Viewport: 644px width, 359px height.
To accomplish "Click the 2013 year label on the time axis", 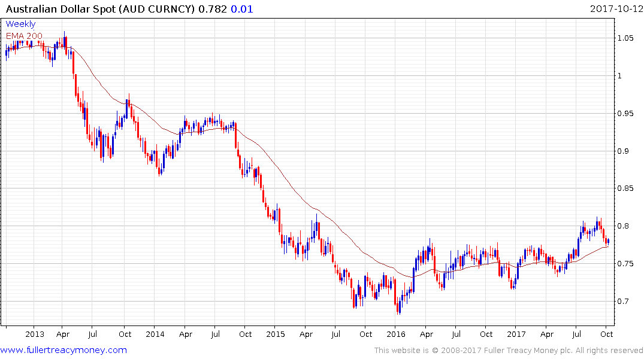I will pos(35,334).
